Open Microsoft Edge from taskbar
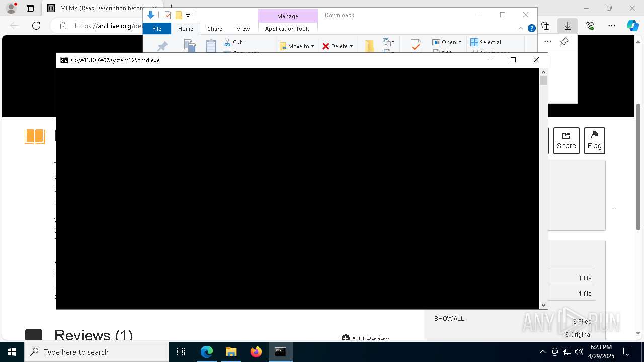This screenshot has height=362, width=644. click(x=207, y=352)
